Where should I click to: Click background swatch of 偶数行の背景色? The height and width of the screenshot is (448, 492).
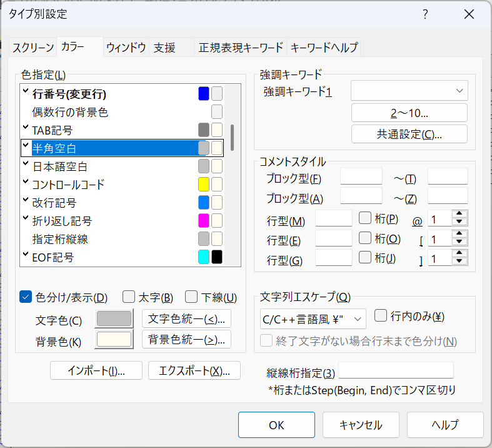[x=217, y=112]
